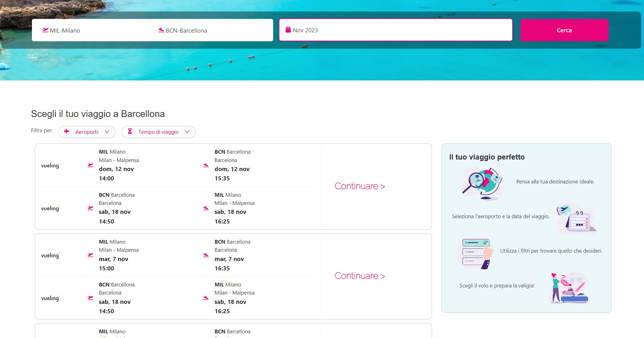Click the packing suitcase illustration
644x338 pixels.
(x=568, y=288)
